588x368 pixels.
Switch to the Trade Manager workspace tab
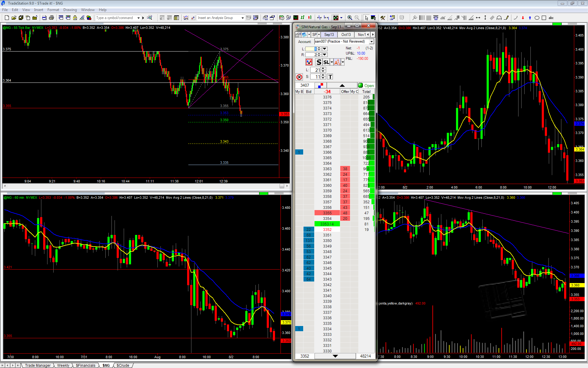coord(38,365)
